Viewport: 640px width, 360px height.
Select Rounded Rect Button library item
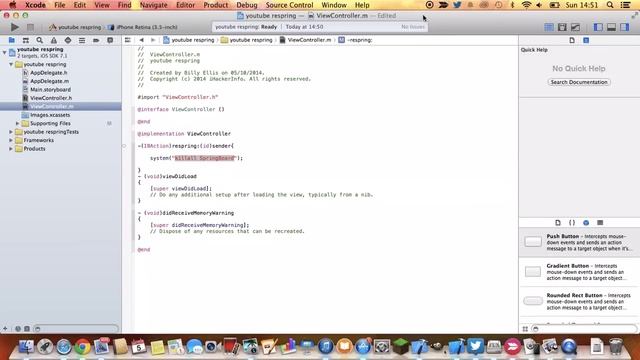pos(579,301)
